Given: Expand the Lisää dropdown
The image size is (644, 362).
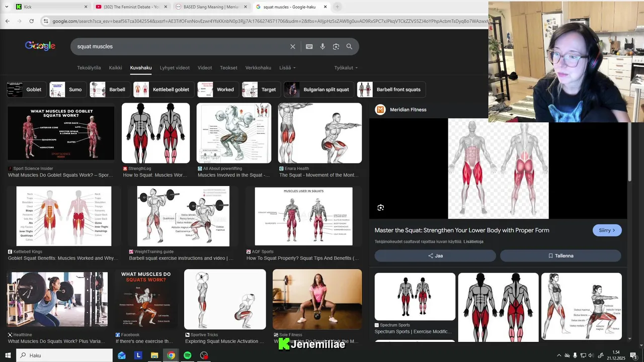Looking at the screenshot, I should pos(287,68).
